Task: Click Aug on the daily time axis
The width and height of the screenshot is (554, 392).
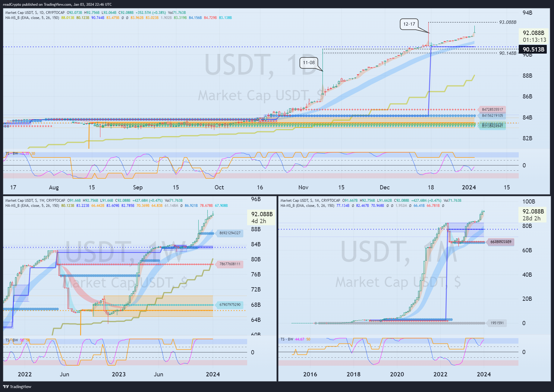Action: tap(54, 187)
